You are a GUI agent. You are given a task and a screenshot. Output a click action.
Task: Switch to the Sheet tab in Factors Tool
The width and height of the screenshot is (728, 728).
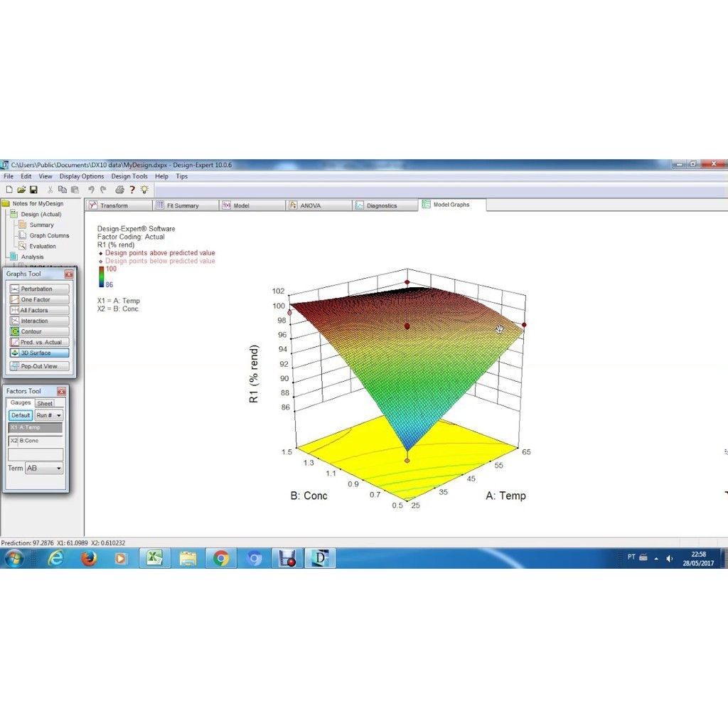[x=45, y=403]
